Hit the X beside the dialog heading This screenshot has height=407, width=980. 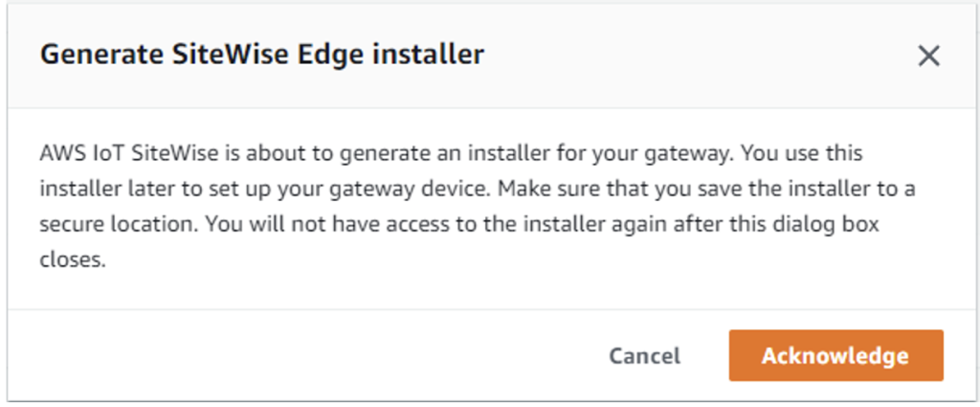[x=927, y=57]
